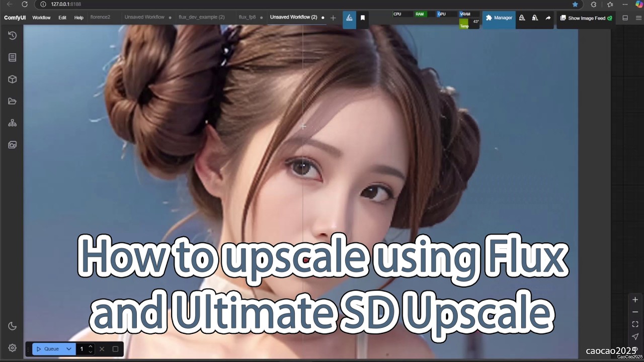The width and height of the screenshot is (644, 362).
Task: Expand the Queue mode dropdown arrow
Action: 69,349
